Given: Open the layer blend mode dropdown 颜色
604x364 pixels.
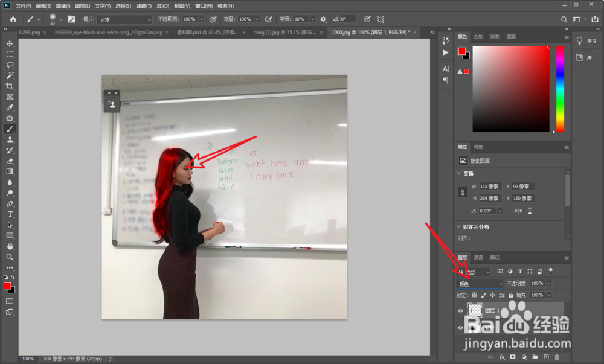Looking at the screenshot, I should click(x=480, y=284).
